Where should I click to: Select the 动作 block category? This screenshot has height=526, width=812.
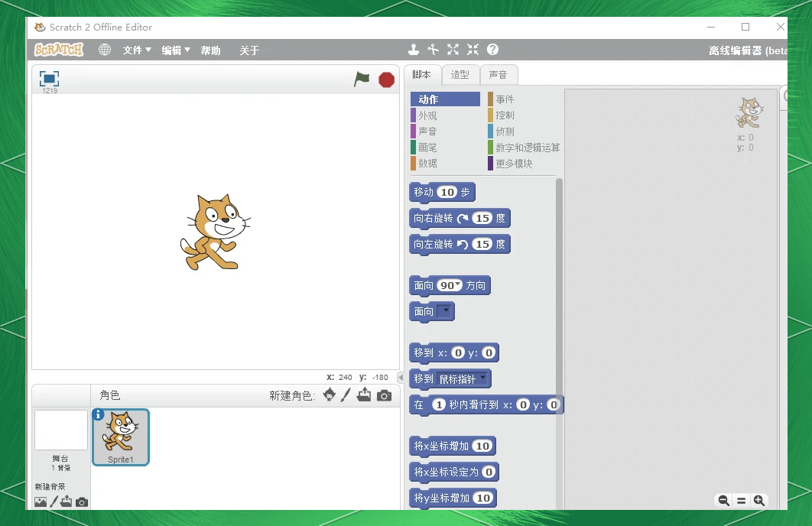point(445,99)
